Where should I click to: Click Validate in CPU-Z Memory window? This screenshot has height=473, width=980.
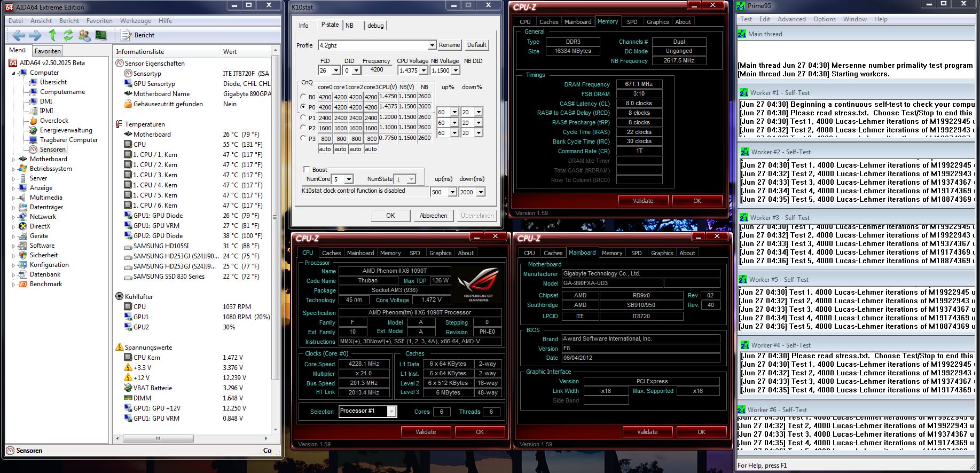(643, 201)
